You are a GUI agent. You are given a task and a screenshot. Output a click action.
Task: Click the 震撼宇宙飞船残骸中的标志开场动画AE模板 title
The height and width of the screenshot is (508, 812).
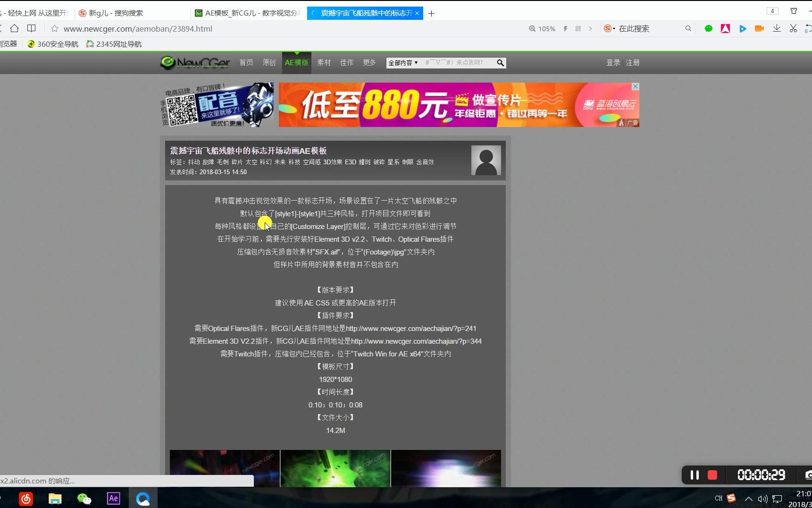pyautogui.click(x=248, y=151)
